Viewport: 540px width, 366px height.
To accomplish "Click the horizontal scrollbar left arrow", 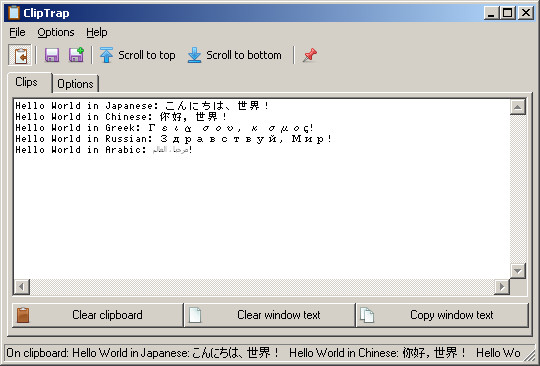I will [22, 286].
